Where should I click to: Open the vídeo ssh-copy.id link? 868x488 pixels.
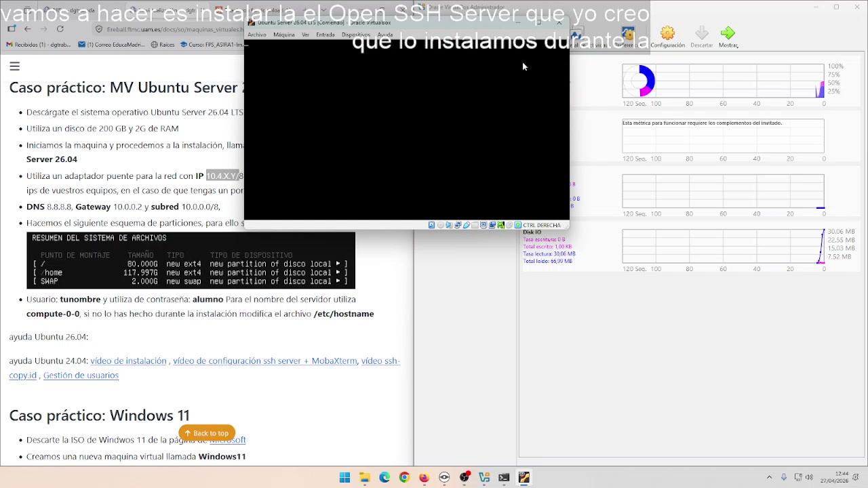click(x=380, y=361)
